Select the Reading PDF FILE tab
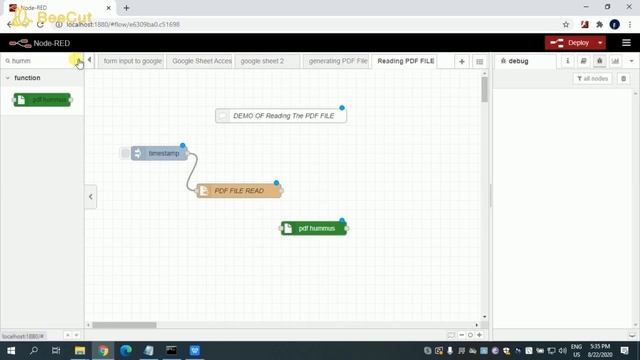This screenshot has height=360, width=640. (405, 61)
